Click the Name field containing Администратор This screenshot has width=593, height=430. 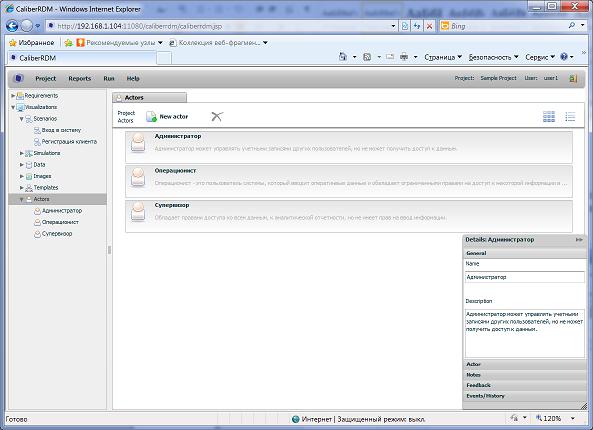tap(525, 277)
